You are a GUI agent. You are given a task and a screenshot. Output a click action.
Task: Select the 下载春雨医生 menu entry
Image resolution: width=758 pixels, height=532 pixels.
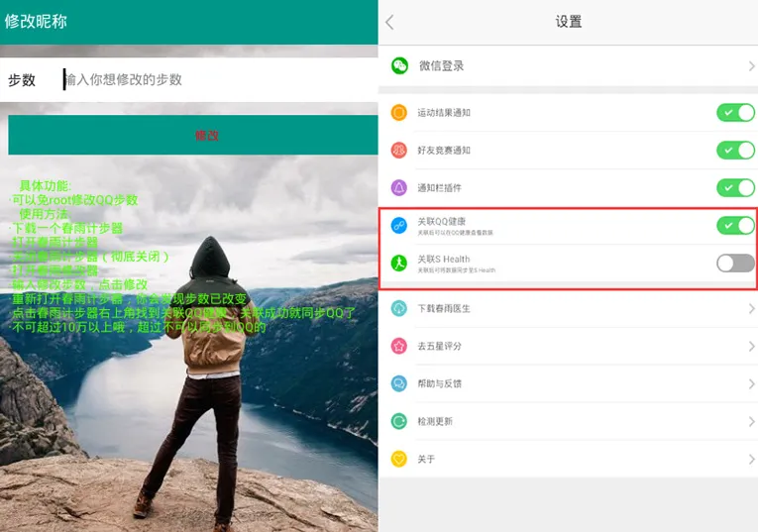568,308
